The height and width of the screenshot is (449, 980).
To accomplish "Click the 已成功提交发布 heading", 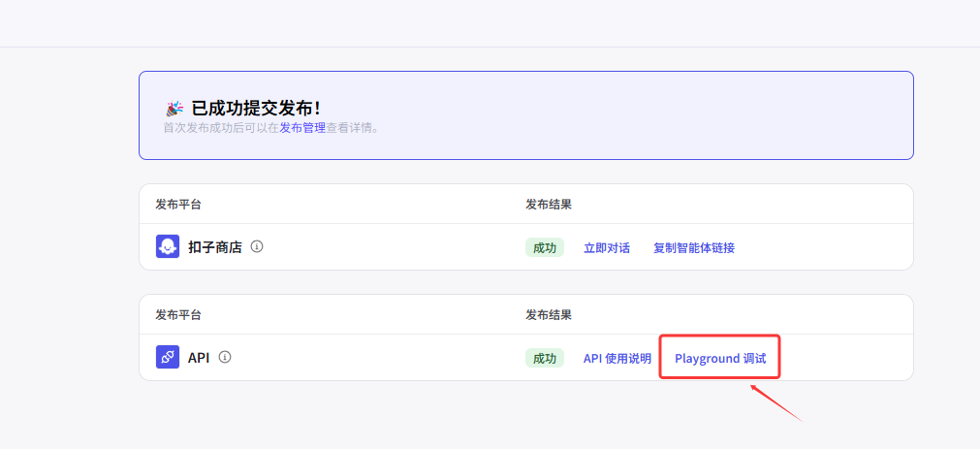I will [256, 109].
